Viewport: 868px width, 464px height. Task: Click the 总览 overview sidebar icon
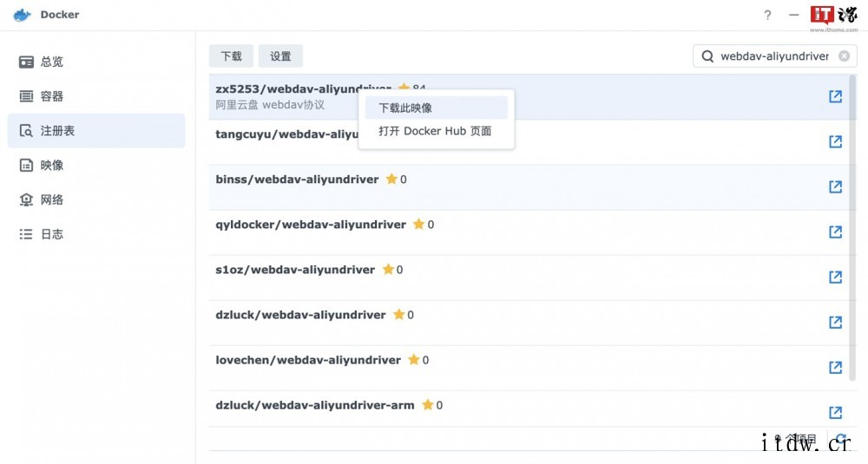(x=26, y=62)
